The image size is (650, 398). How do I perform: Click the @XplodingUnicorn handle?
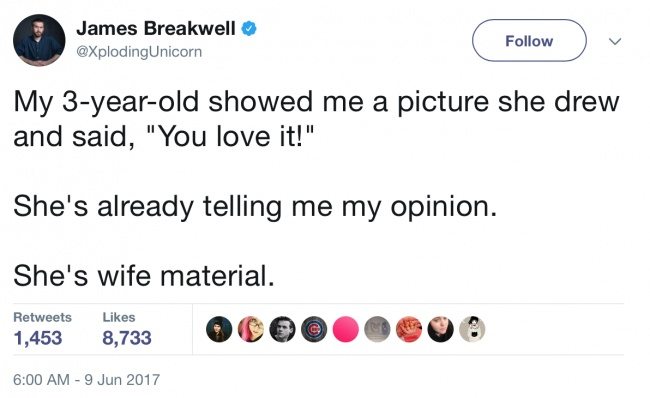pyautogui.click(x=139, y=52)
